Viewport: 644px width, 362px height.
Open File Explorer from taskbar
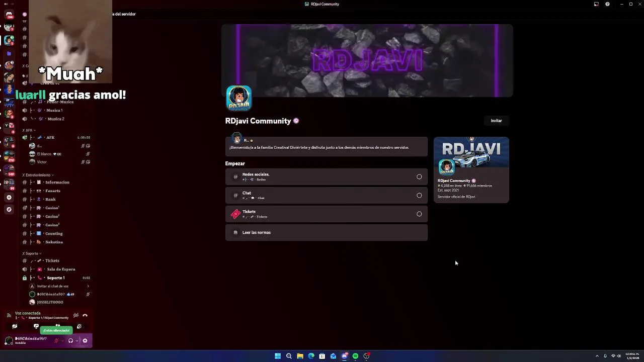300,356
